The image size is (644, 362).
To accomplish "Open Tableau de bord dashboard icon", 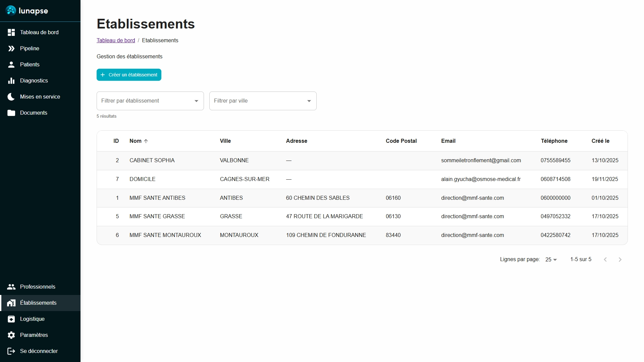I will coord(11,33).
